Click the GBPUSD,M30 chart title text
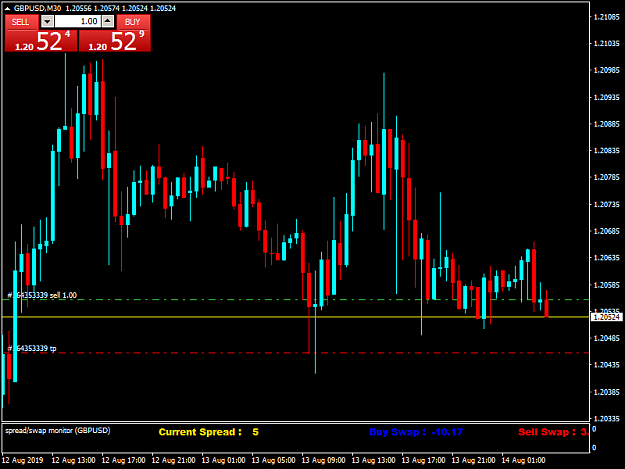This screenshot has height=469, width=625. pyautogui.click(x=37, y=8)
